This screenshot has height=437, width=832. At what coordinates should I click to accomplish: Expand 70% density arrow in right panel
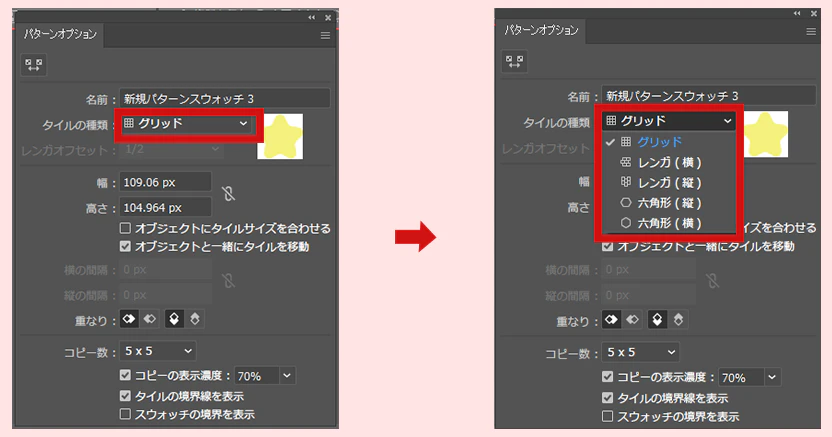click(x=772, y=377)
